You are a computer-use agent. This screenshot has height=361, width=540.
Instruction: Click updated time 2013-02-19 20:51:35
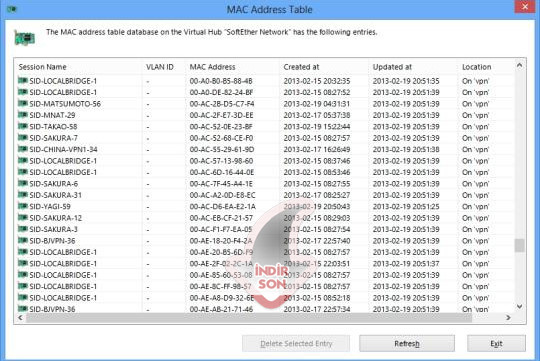pos(406,81)
